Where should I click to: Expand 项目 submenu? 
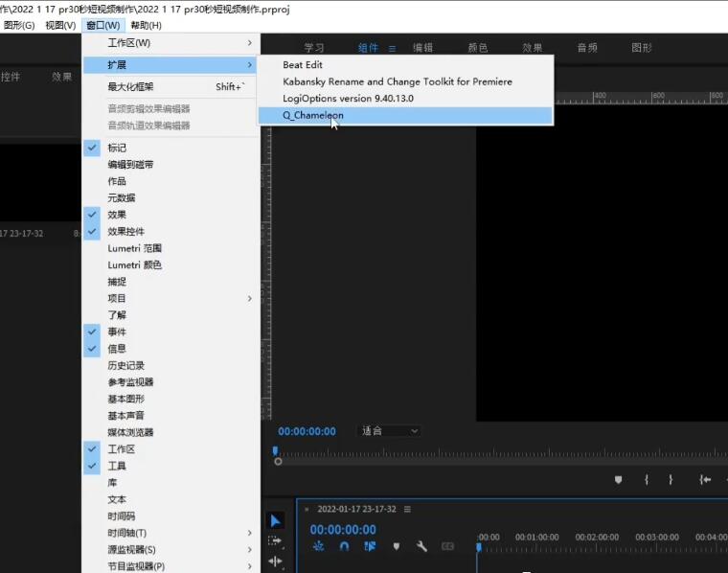click(x=171, y=298)
